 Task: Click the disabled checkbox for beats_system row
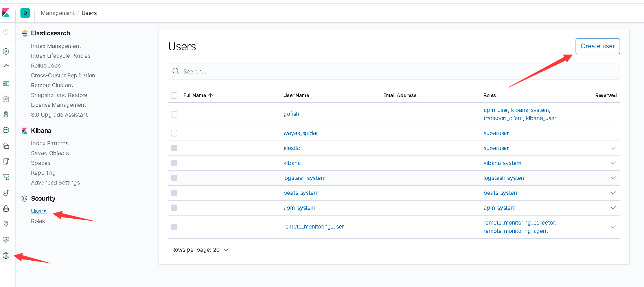coord(174,193)
